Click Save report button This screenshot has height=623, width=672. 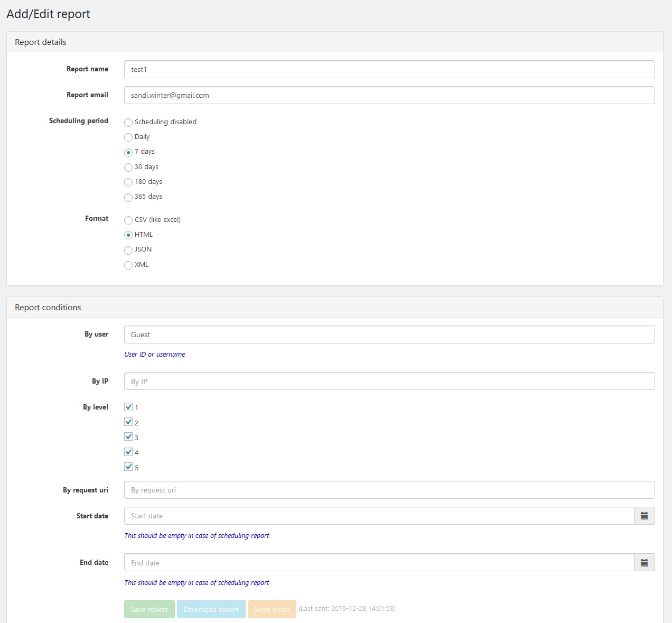tap(149, 609)
